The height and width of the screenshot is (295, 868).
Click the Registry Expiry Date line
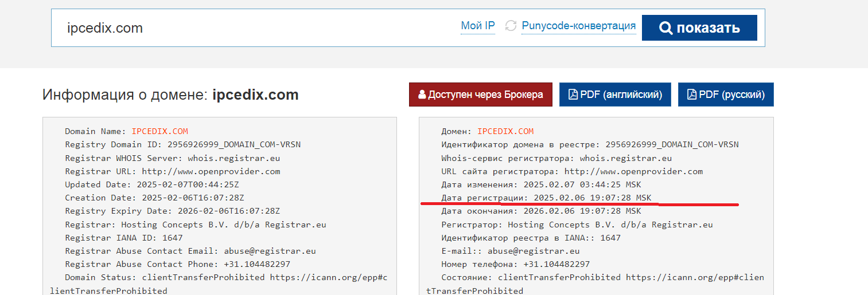(x=172, y=211)
